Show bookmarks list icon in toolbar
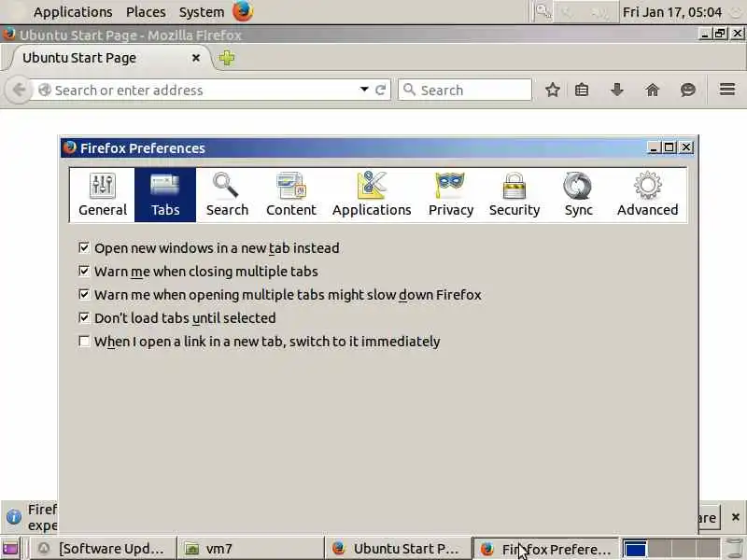The image size is (747, 560). [582, 90]
